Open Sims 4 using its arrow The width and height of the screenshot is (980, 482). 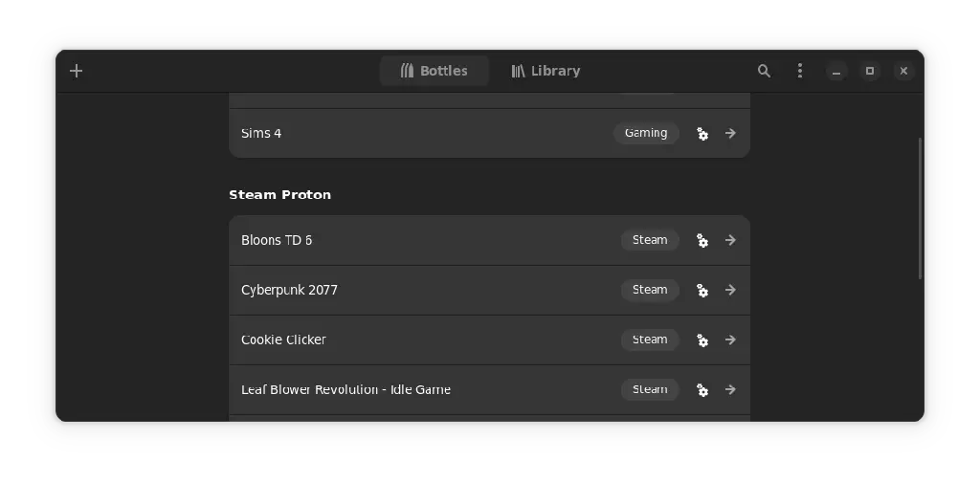click(x=730, y=133)
